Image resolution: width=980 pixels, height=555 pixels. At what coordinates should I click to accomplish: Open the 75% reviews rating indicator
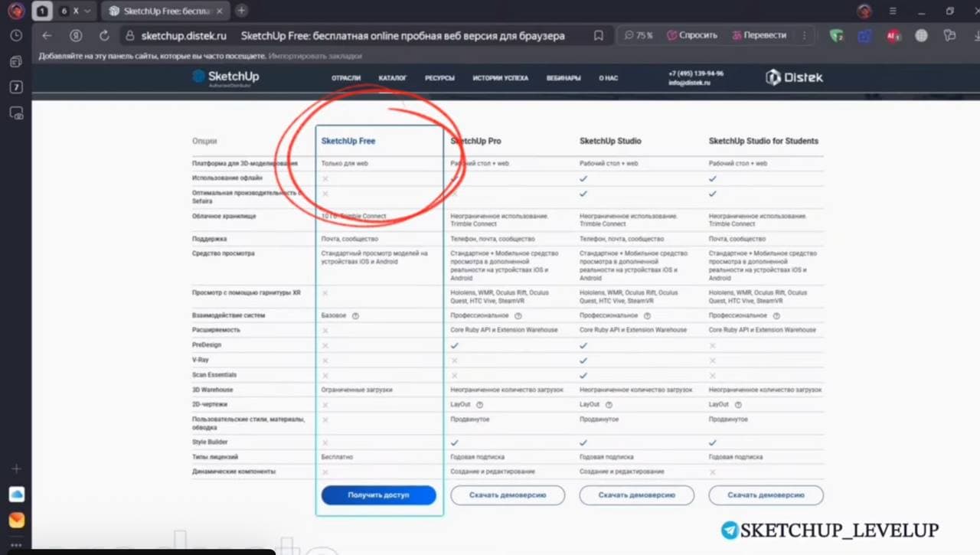[x=638, y=35]
